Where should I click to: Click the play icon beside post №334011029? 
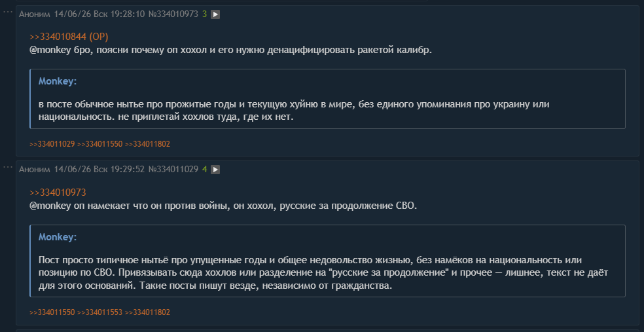click(215, 170)
